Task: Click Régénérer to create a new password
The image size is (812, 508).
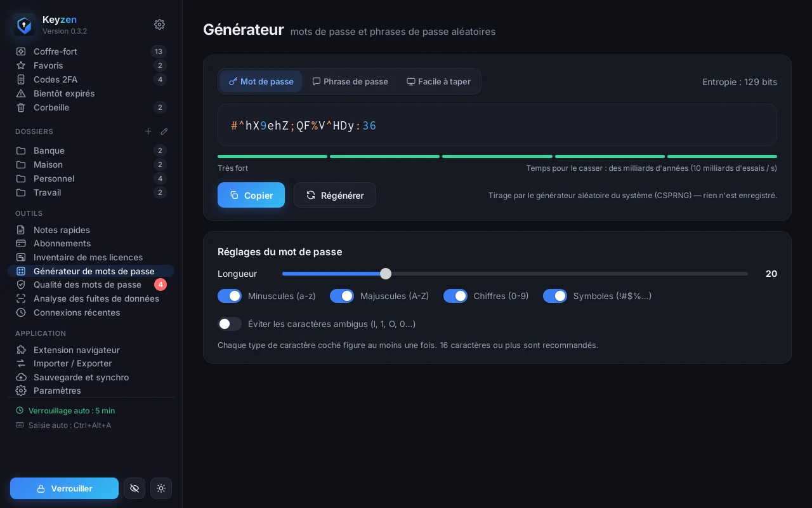Action: 335,195
